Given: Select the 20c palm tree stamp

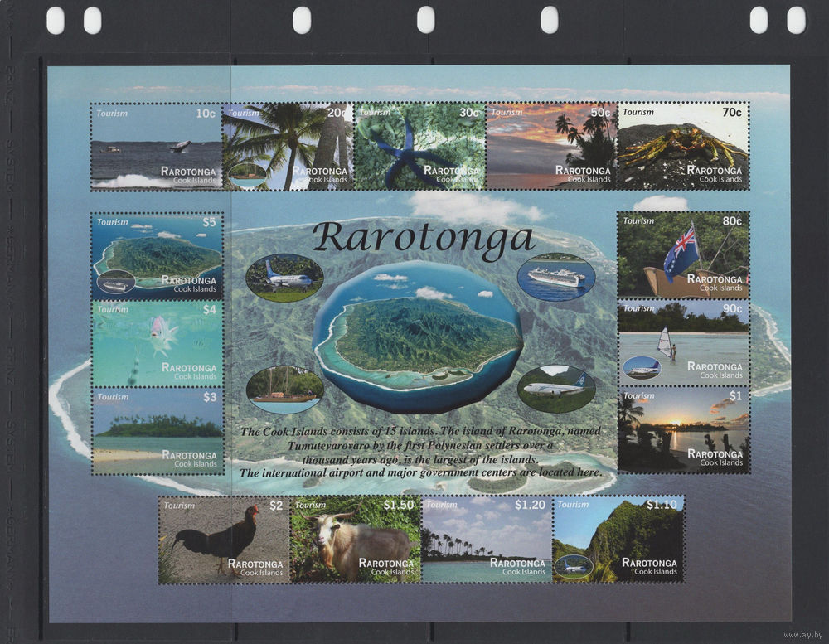Looking at the screenshot, I should 287,147.
